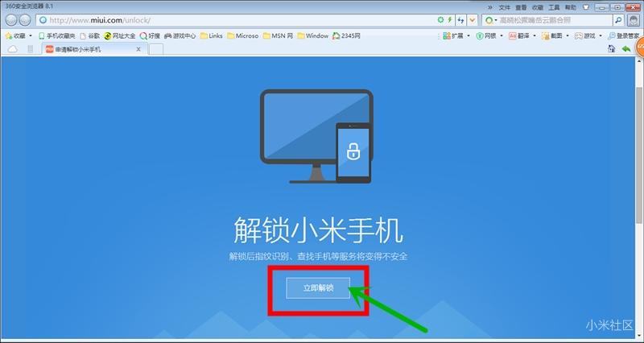Click the green compatibility mode icon

440,19
